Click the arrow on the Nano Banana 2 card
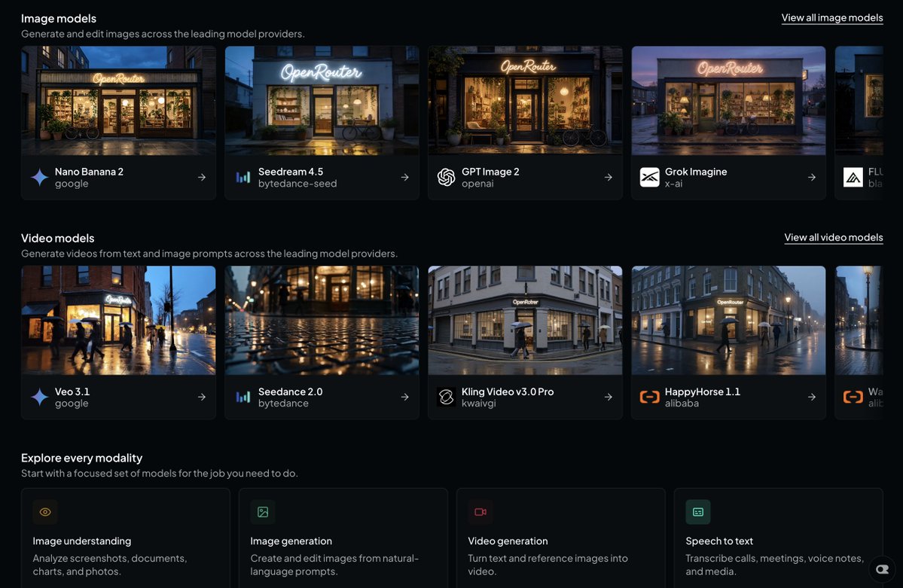Screen dimensions: 903x588 pos(202,178)
